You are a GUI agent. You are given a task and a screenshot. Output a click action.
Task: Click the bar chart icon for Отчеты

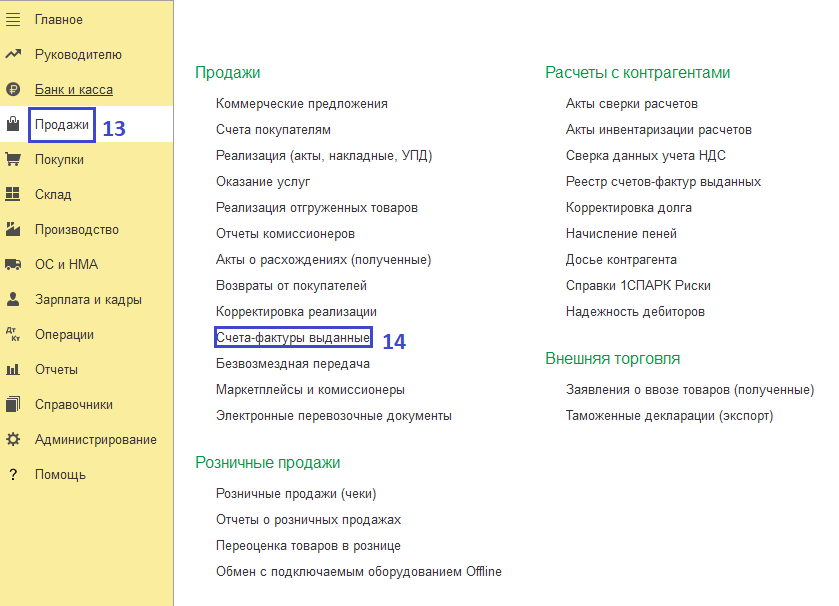(x=13, y=370)
